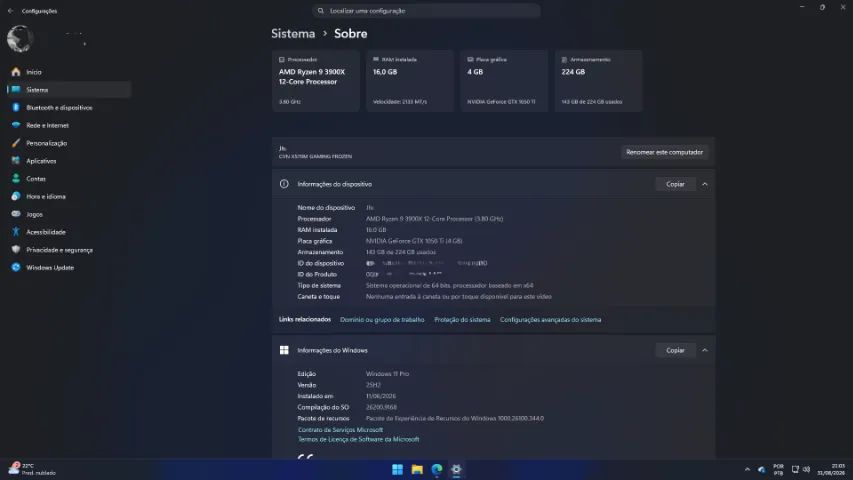
Task: Click the text Windows 11 Pro
Action: click(387, 374)
